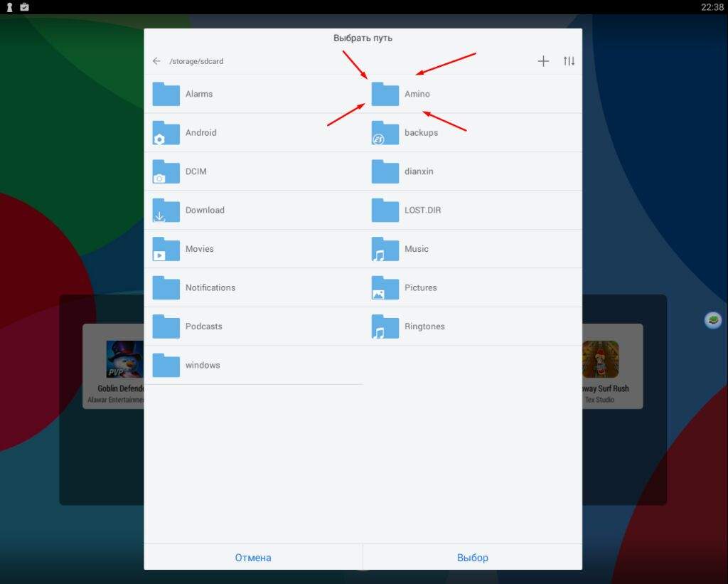Select the 'Music' folder name
728x584 pixels.
point(417,249)
